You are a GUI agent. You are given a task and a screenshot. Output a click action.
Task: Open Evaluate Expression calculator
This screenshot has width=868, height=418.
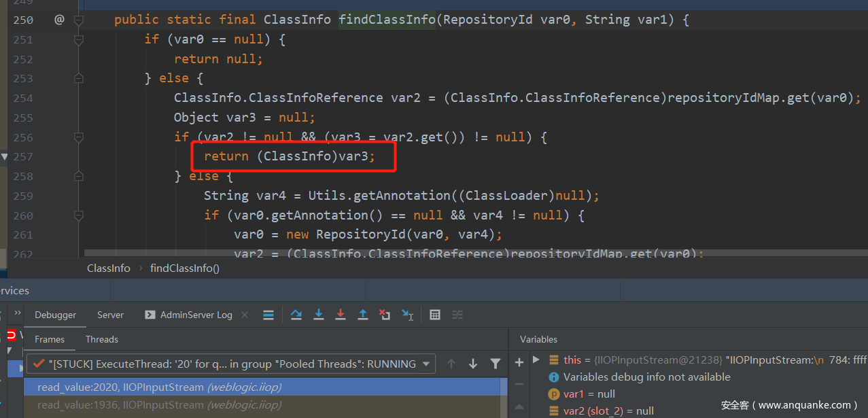pos(435,315)
